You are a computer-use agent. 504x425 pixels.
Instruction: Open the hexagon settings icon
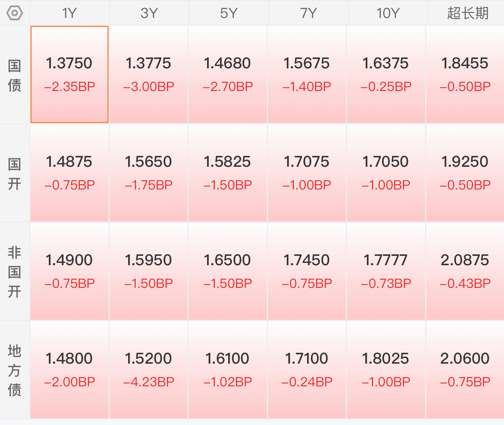tap(15, 13)
